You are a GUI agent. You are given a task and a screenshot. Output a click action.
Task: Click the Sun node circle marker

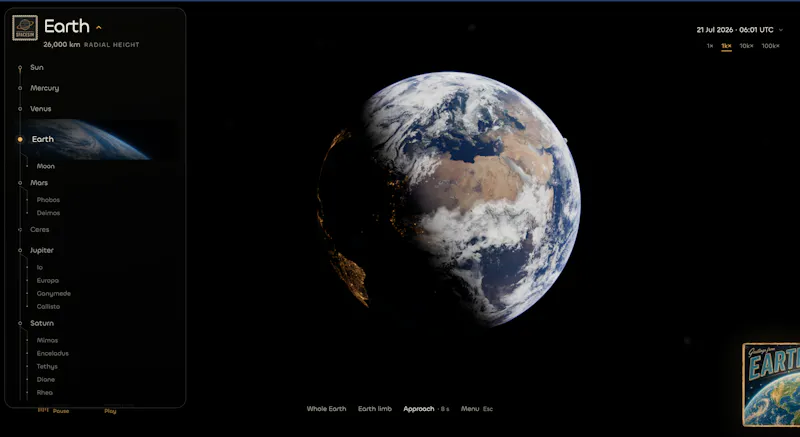[20, 67]
